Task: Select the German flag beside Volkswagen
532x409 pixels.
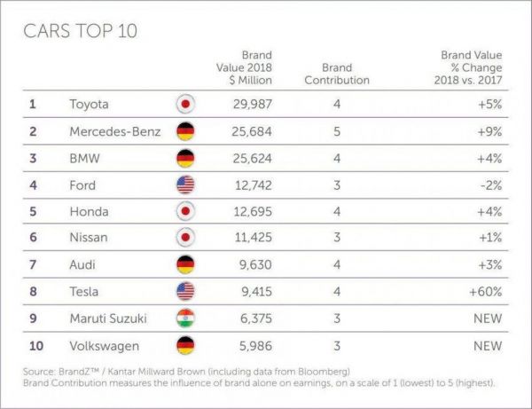Action: pos(186,344)
